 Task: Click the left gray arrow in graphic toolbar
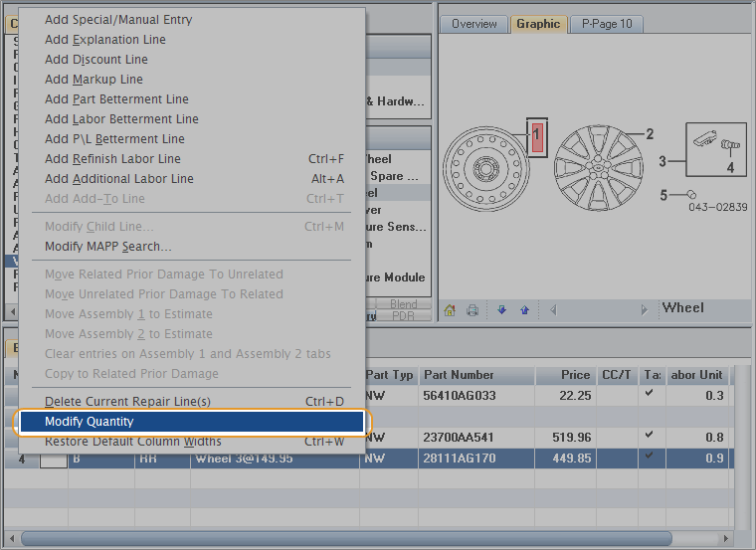point(553,310)
